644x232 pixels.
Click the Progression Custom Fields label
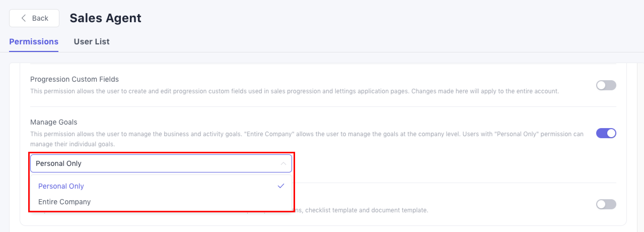(x=75, y=79)
